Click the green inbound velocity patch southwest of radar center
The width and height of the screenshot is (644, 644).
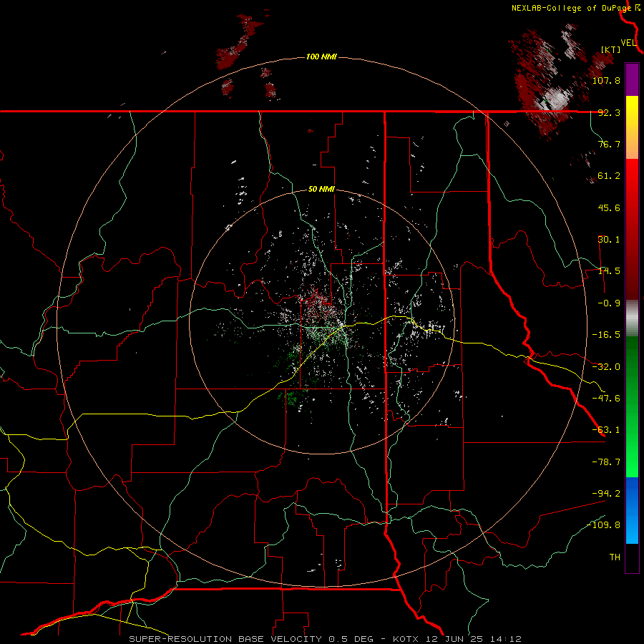(292, 396)
